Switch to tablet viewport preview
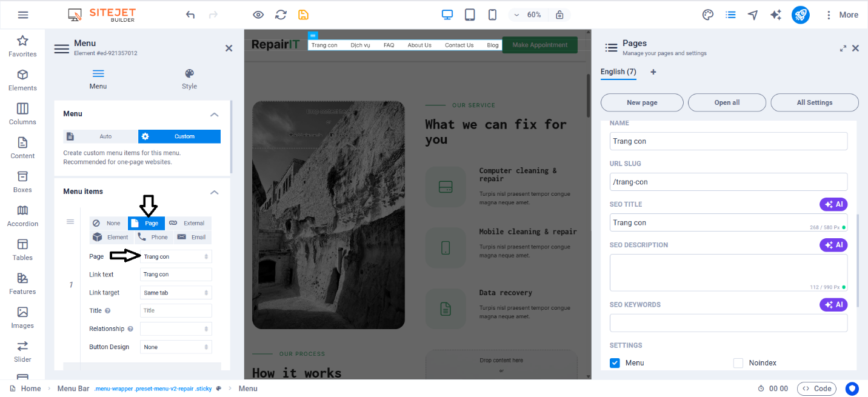The width and height of the screenshot is (868, 397). point(470,15)
